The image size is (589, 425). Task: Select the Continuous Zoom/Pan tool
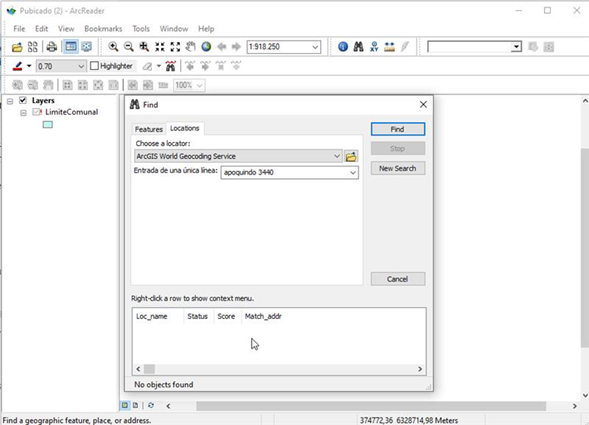pyautogui.click(x=144, y=47)
